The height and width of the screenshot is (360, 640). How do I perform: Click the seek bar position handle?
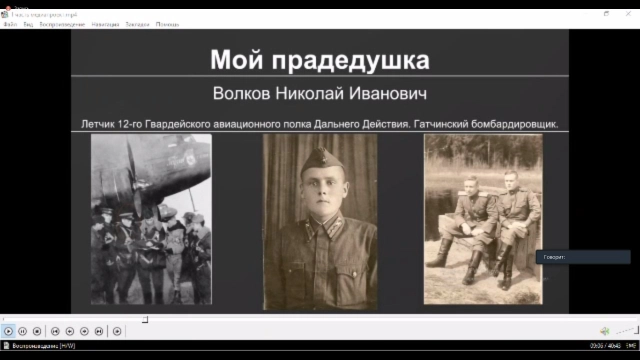coord(145,319)
